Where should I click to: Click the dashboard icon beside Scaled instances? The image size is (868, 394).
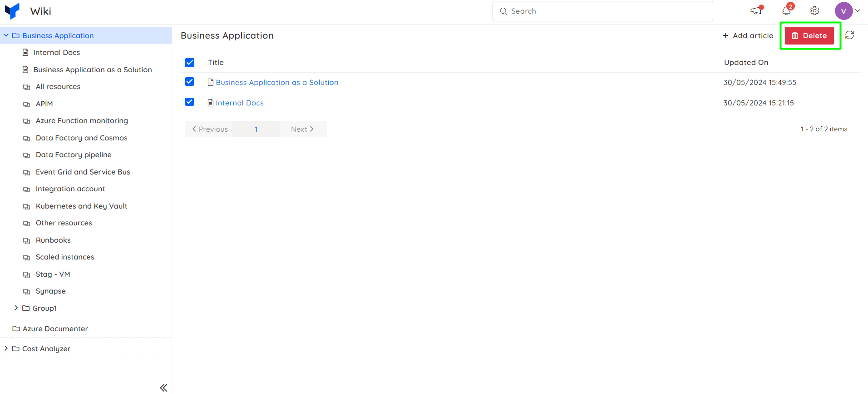26,257
